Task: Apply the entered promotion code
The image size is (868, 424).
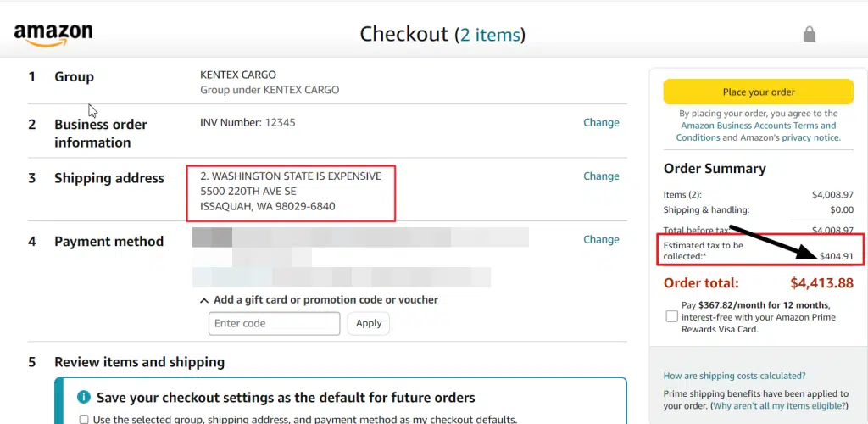Action: 369,323
